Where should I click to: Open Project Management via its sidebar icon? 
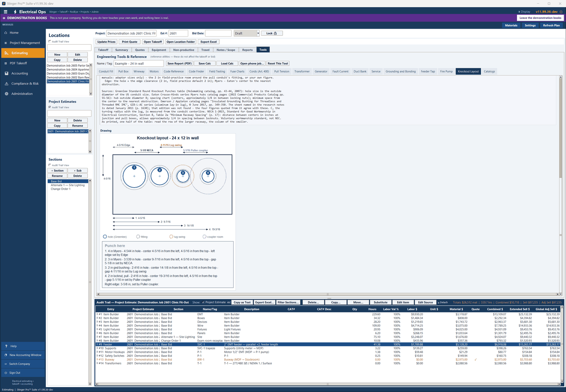coord(6,43)
